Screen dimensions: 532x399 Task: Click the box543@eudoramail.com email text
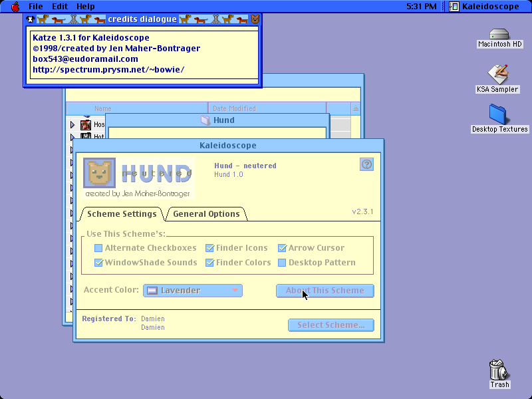[x=86, y=59]
